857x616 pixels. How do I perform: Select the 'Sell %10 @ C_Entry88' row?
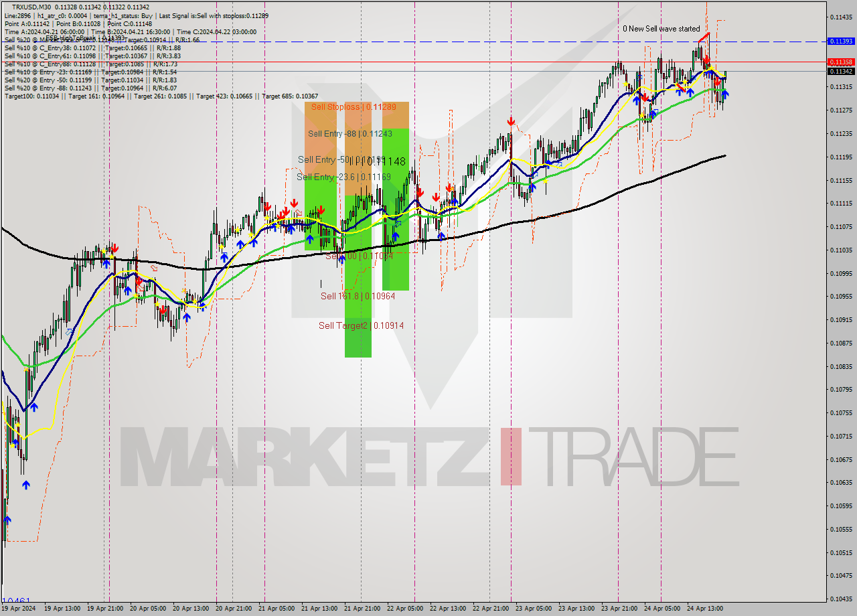pyautogui.click(x=90, y=64)
